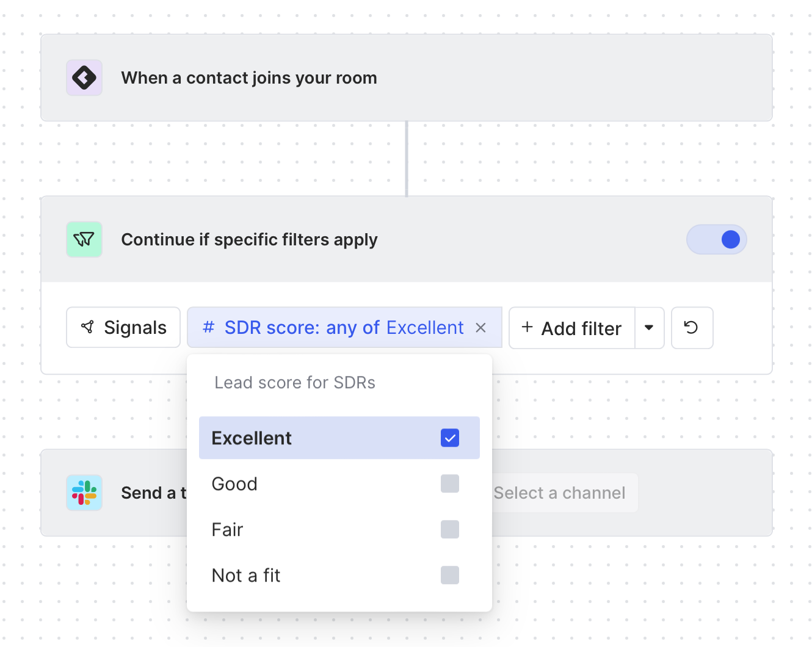
Task: Click the plus icon on Add filter
Action: (x=527, y=328)
